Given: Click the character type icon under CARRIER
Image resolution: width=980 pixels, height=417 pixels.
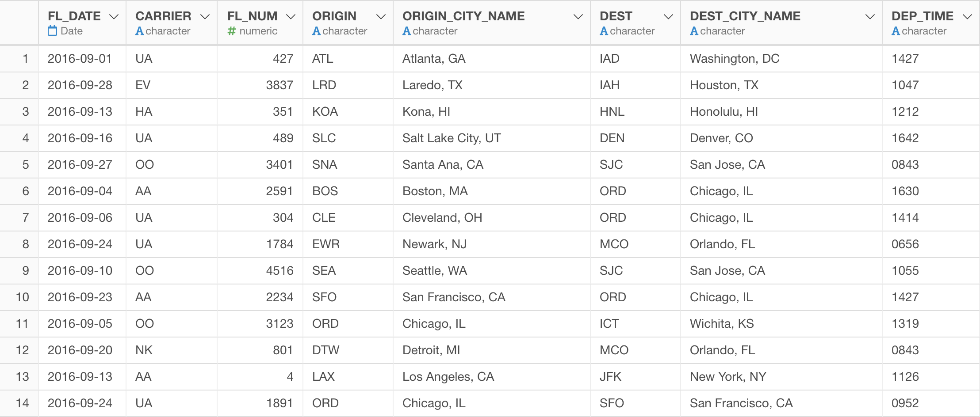Looking at the screenshot, I should click(139, 31).
